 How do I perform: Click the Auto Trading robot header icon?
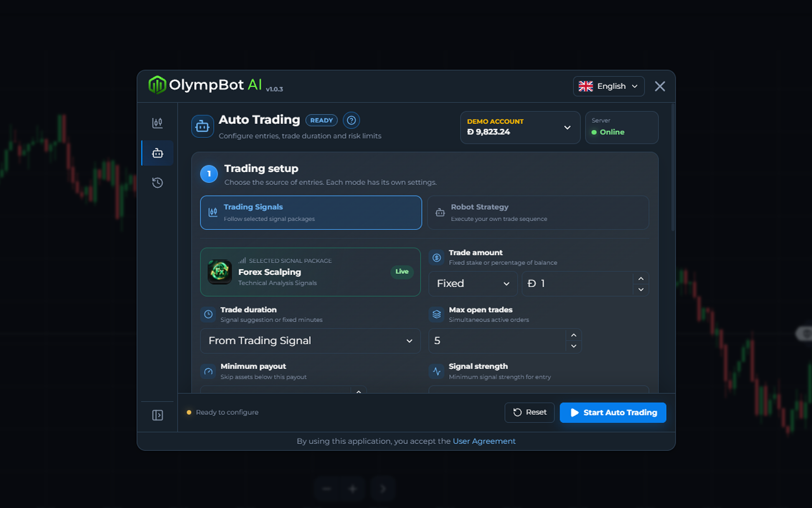tap(202, 126)
